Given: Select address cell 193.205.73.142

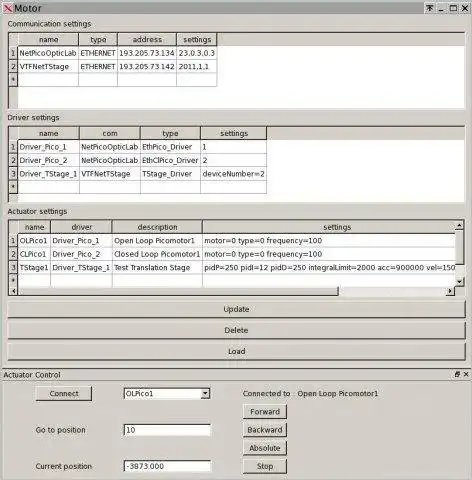Looking at the screenshot, I should coord(147,67).
